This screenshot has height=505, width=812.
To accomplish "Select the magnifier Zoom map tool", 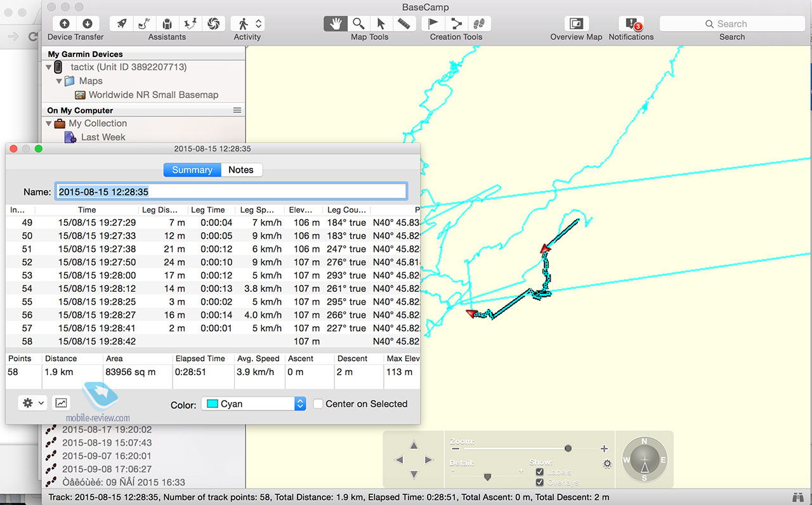I will point(358,23).
